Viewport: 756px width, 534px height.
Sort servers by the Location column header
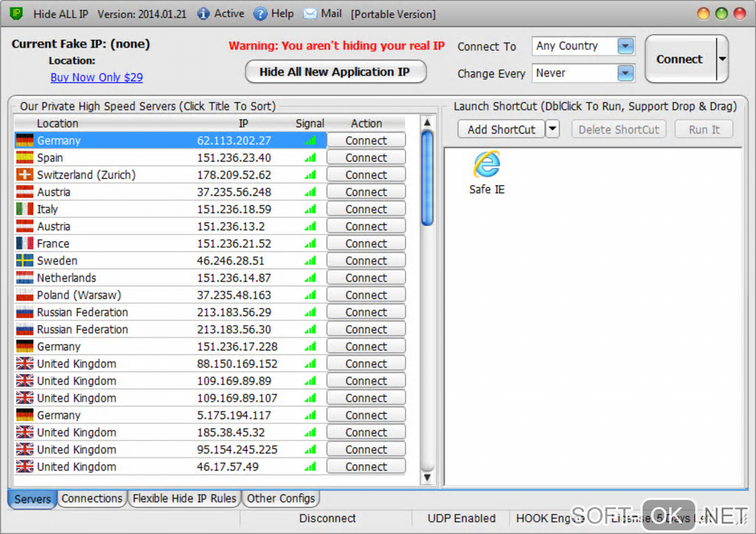click(x=57, y=124)
